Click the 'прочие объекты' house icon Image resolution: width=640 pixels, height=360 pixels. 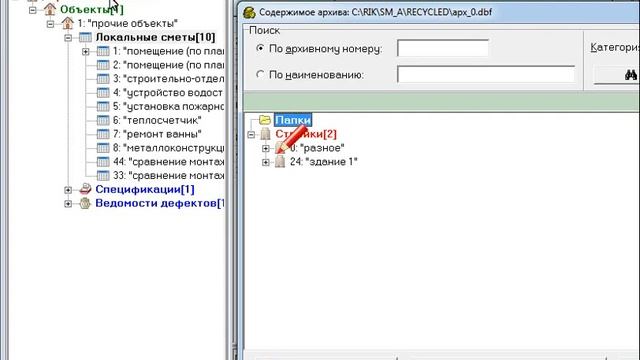67,23
